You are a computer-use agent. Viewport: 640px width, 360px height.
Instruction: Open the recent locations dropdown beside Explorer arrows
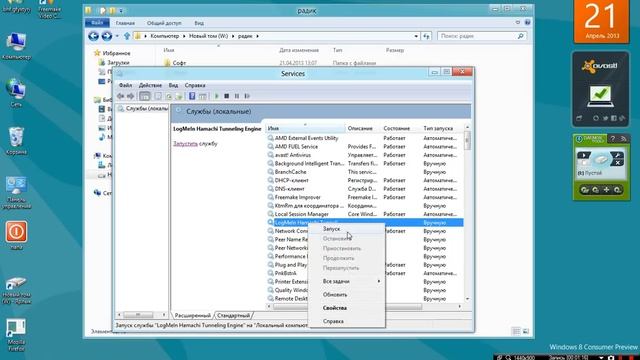click(117, 36)
